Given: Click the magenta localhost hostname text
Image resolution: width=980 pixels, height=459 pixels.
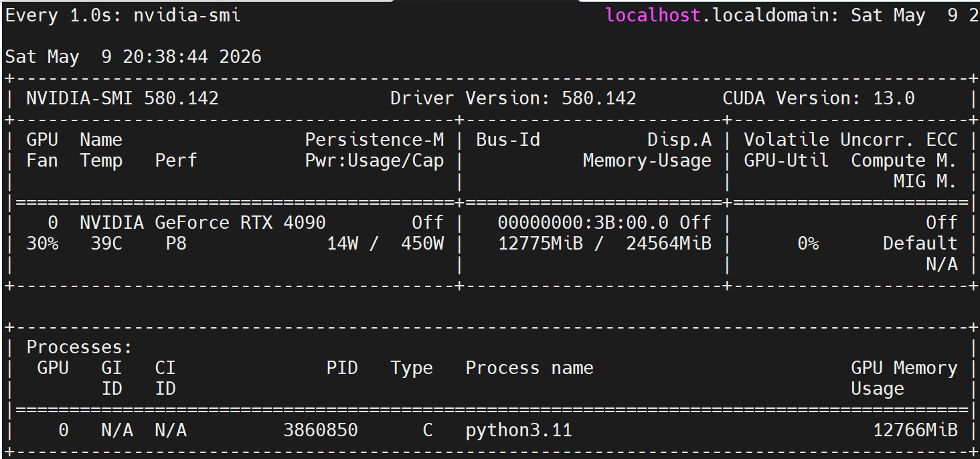Looking at the screenshot, I should (653, 16).
